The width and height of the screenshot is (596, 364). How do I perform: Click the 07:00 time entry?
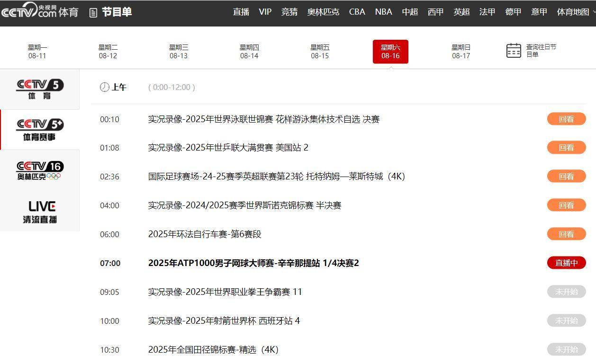coord(110,263)
